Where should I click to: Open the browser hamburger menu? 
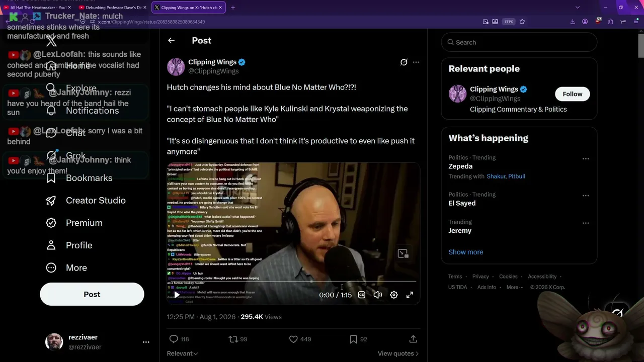pyautogui.click(x=636, y=22)
